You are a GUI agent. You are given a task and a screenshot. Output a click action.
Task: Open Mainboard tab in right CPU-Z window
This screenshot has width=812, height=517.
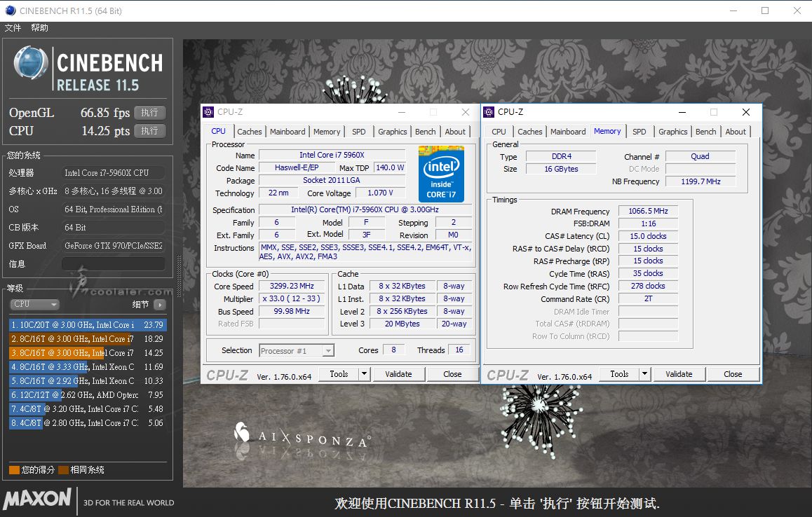[568, 132]
